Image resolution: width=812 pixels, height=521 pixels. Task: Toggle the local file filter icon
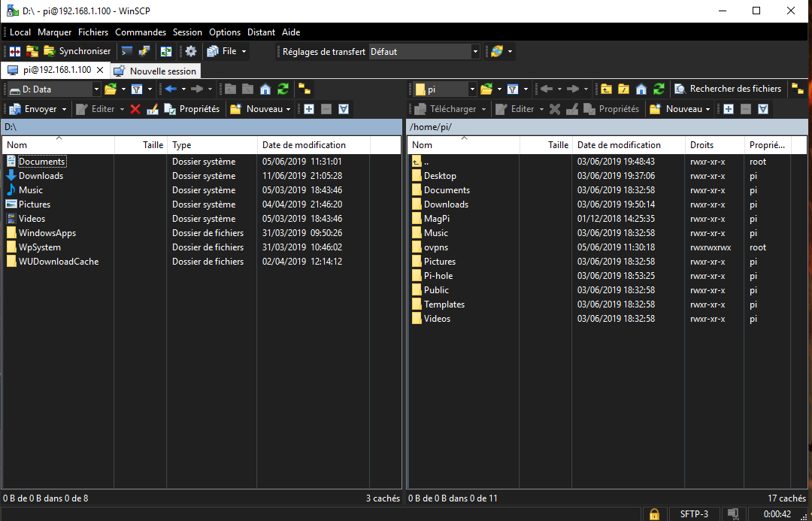coord(137,89)
